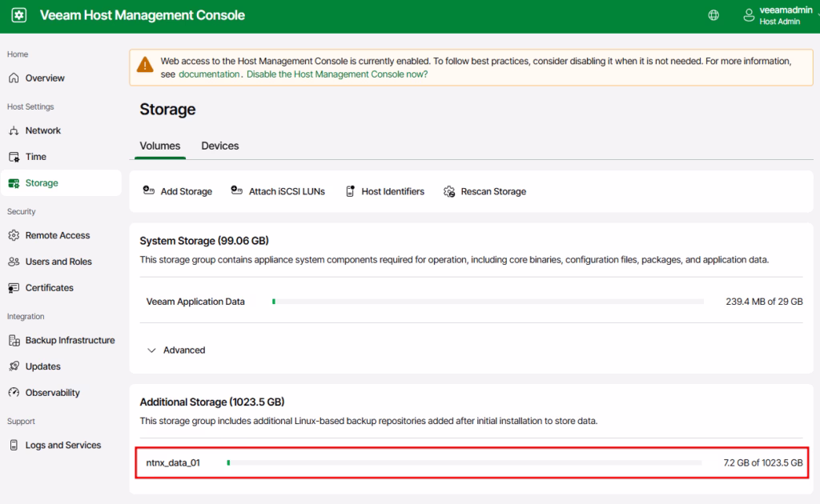Click the Updates rocket icon
The height and width of the screenshot is (504, 820).
(14, 366)
